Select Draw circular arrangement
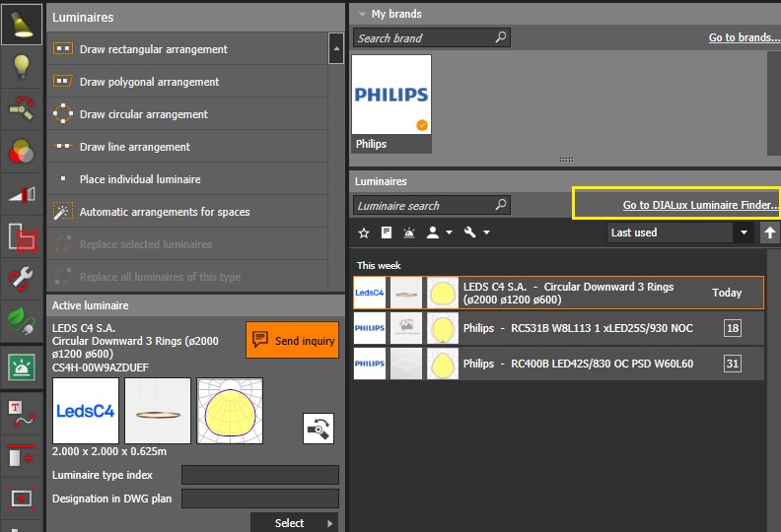Screen dimensions: 781x532 coord(143,114)
